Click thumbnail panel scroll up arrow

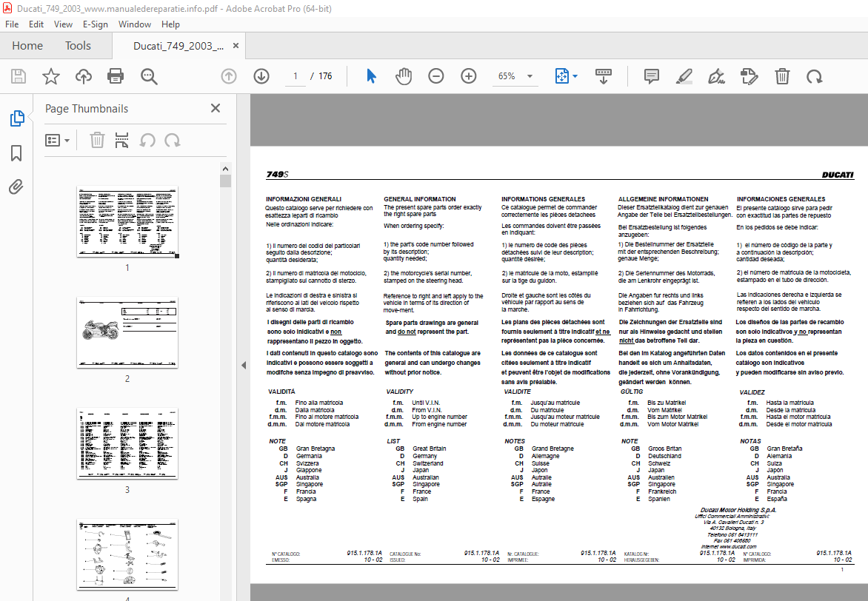[224, 169]
